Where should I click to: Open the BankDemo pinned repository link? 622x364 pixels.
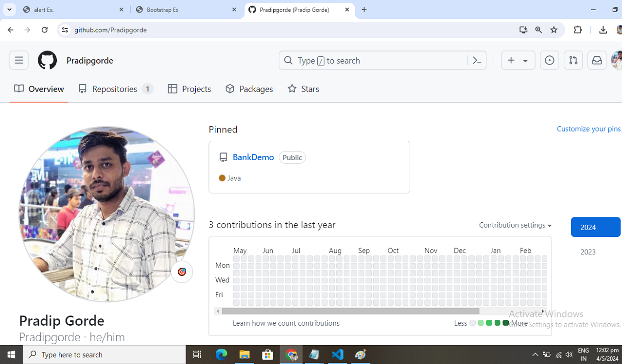[253, 157]
